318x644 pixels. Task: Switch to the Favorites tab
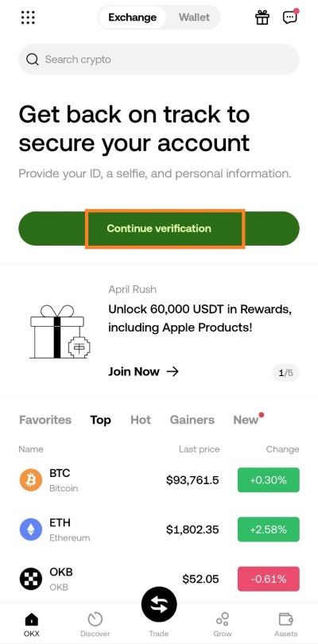pyautogui.click(x=45, y=420)
